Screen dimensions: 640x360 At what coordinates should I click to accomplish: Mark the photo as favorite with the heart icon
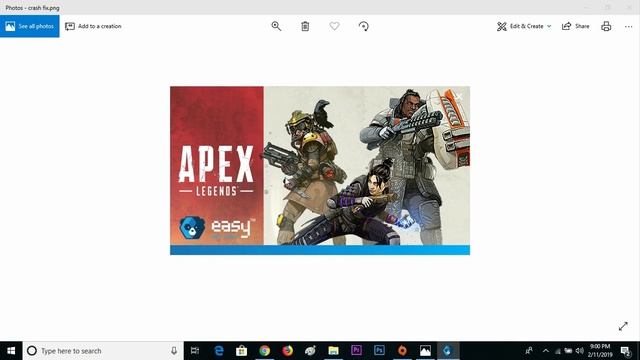(334, 26)
